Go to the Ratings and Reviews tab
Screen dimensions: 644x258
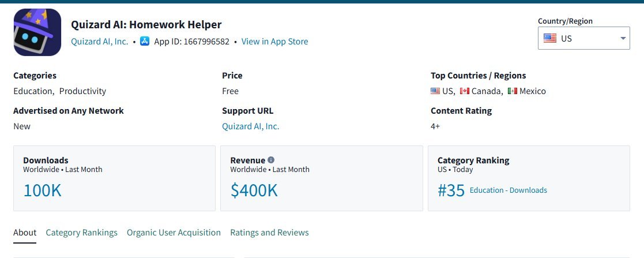tap(269, 233)
